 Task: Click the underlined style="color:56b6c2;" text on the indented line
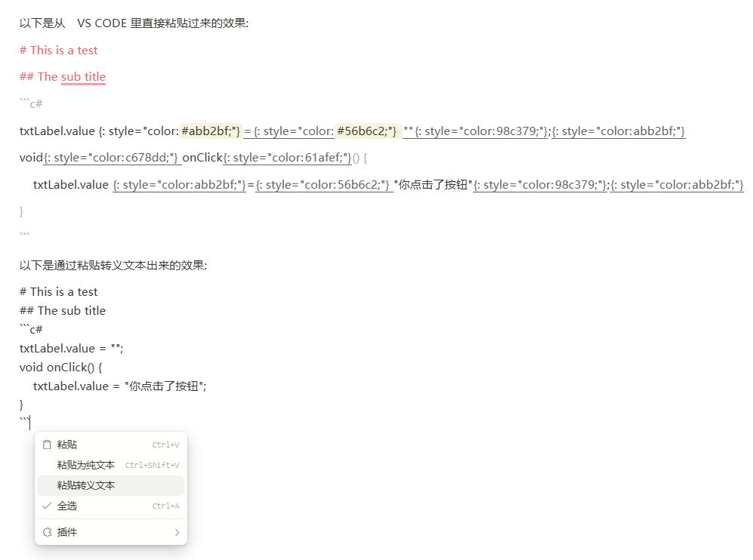pos(323,185)
